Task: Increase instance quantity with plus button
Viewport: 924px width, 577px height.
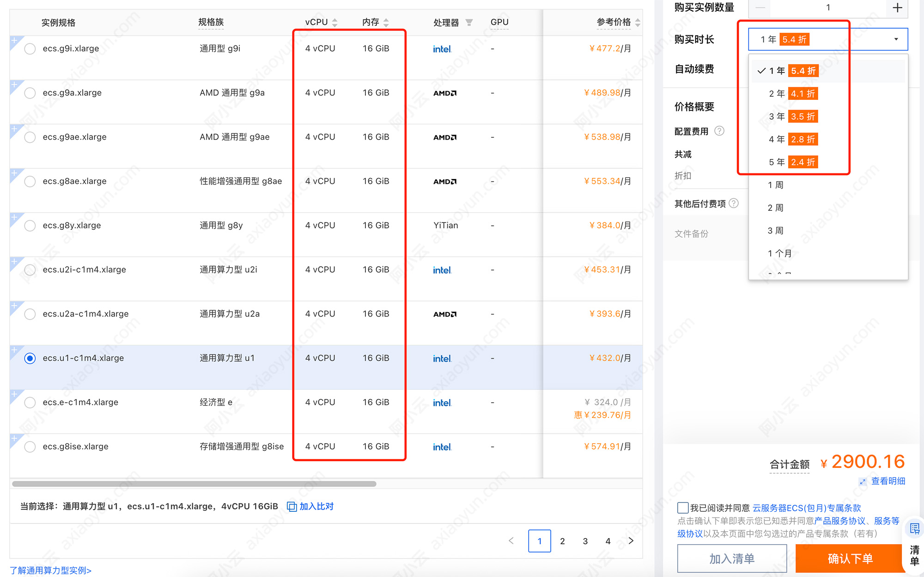Action: coord(897,8)
